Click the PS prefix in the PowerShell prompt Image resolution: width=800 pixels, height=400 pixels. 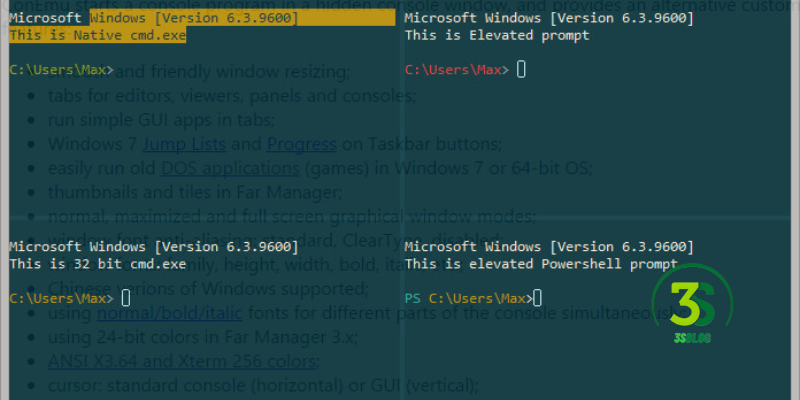413,298
